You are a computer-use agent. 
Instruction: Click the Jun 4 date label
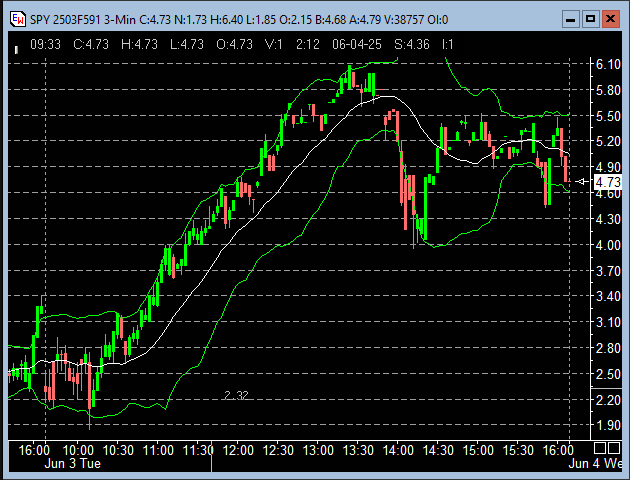pyautogui.click(x=595, y=464)
